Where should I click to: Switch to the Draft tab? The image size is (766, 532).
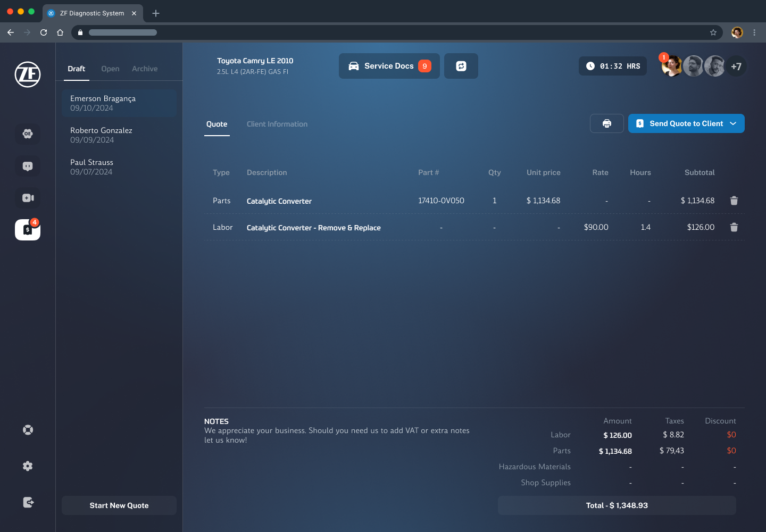77,69
